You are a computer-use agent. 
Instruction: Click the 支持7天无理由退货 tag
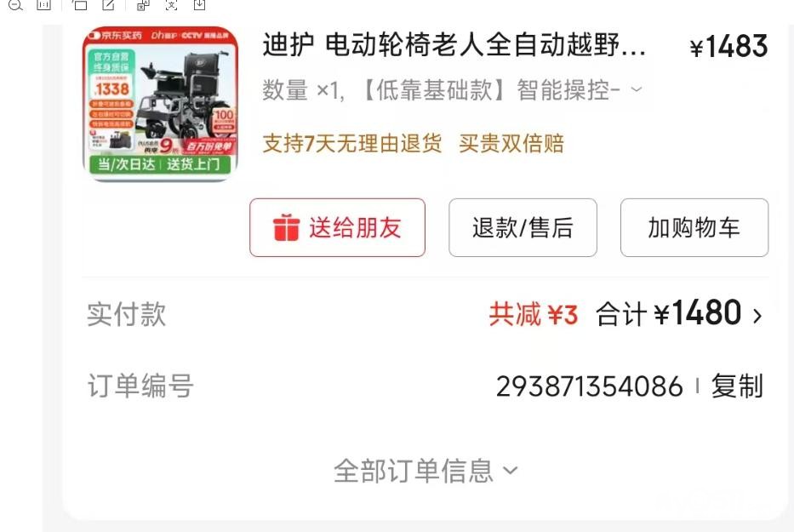(x=352, y=143)
